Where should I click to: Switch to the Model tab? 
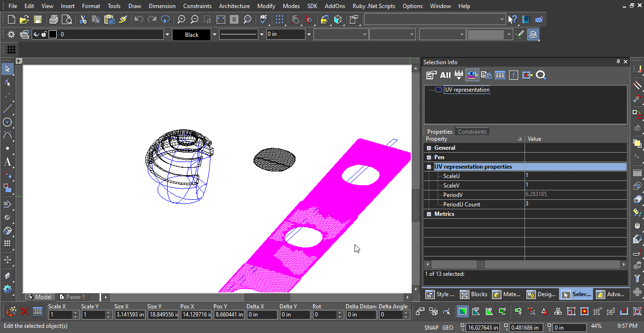40,297
